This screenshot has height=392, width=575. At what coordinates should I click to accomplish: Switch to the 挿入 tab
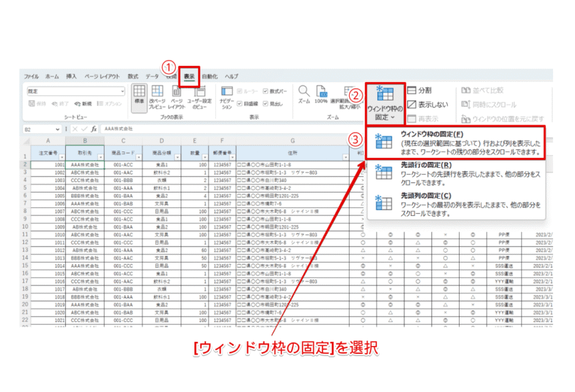[x=71, y=76]
